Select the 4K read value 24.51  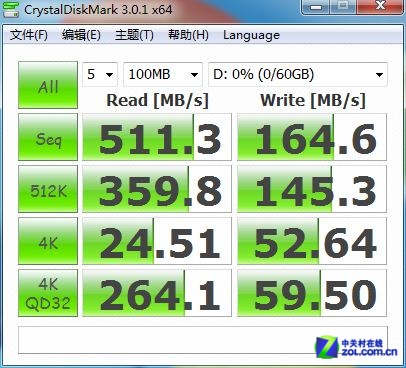coord(157,241)
